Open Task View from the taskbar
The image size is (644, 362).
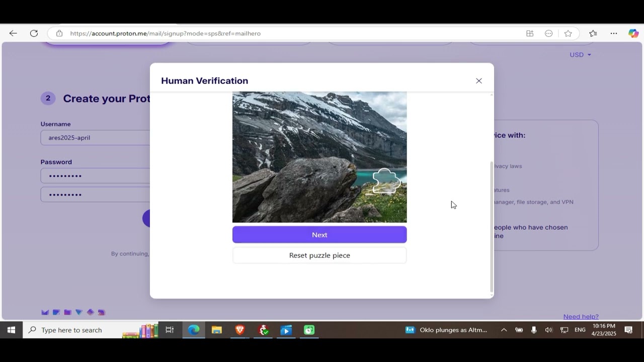tap(170, 330)
